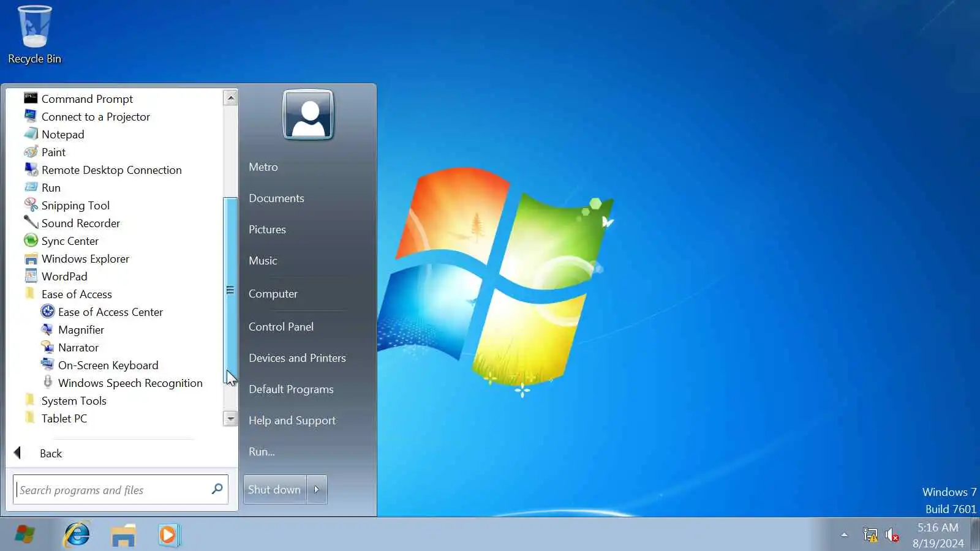Click the Remote Desktop Connection icon
Viewport: 980px width, 551px height.
[x=31, y=169]
